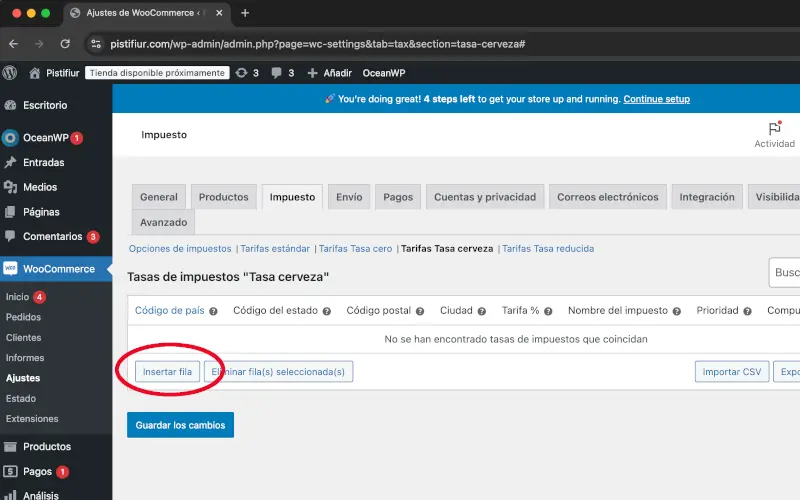800x500 pixels.
Task: Open the Actividad flag icon
Action: click(774, 128)
